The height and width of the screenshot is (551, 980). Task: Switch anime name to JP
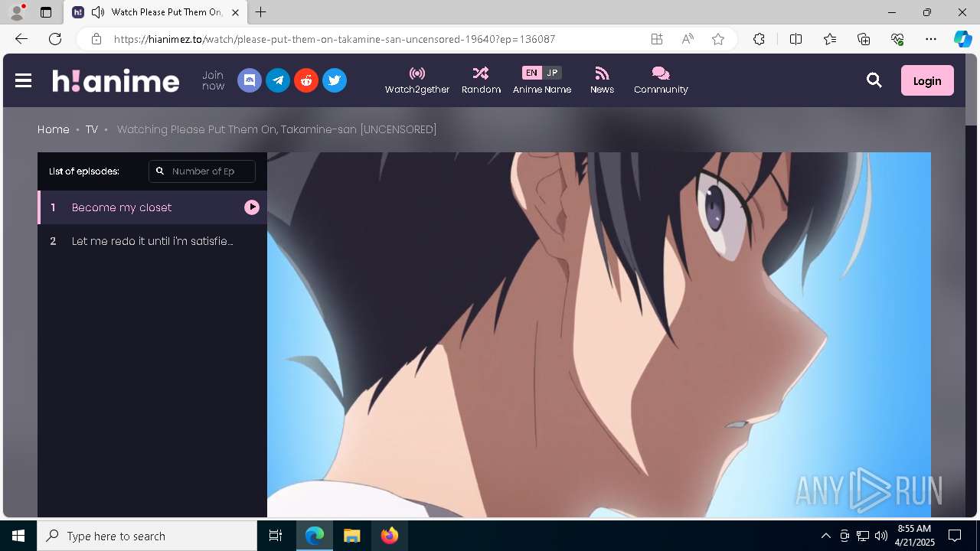(x=552, y=73)
